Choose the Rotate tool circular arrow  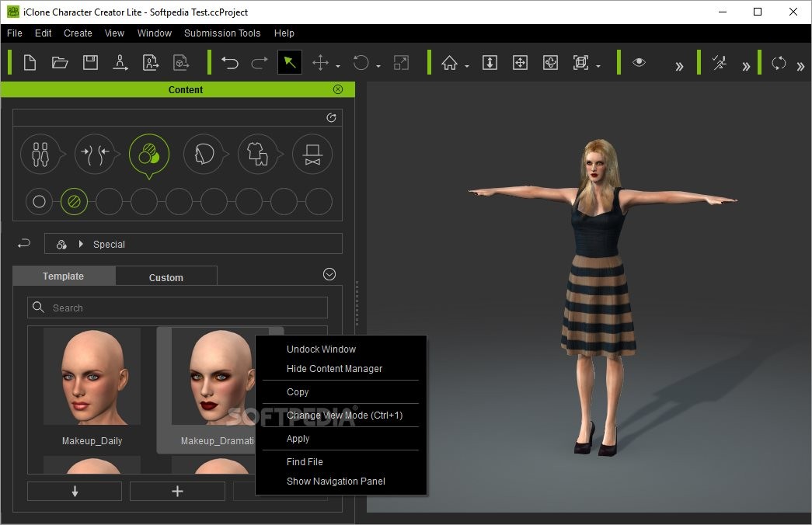pyautogui.click(x=361, y=63)
